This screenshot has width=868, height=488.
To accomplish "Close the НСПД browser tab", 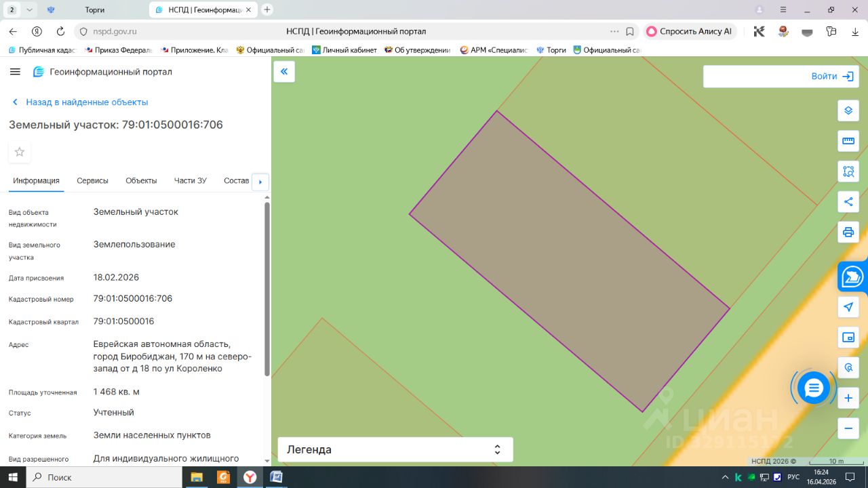I will click(x=248, y=10).
